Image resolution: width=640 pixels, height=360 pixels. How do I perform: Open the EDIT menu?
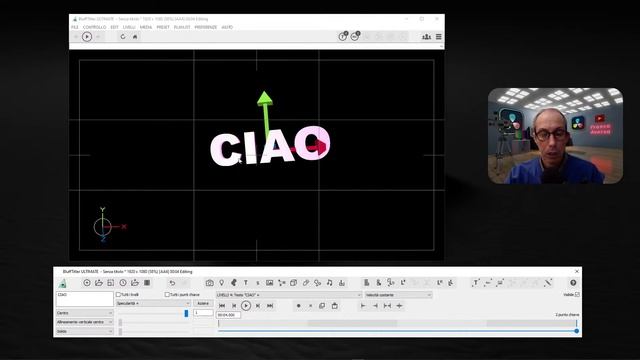click(x=114, y=27)
